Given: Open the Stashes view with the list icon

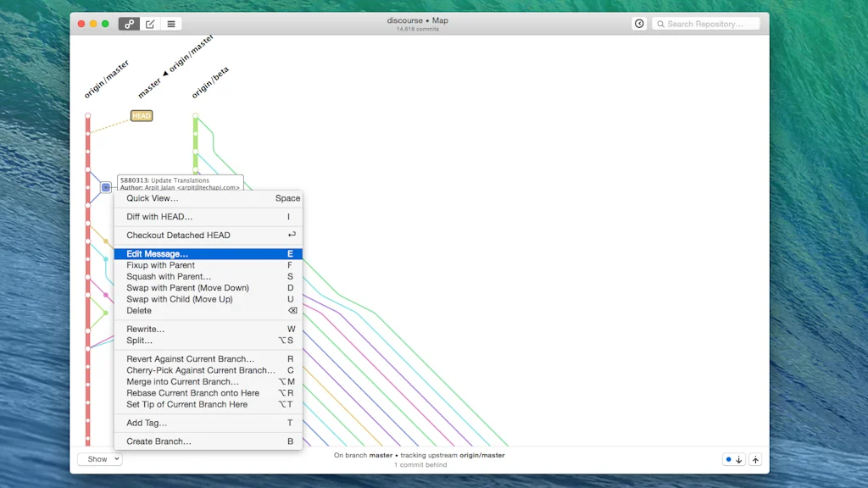Looking at the screenshot, I should click(x=170, y=24).
